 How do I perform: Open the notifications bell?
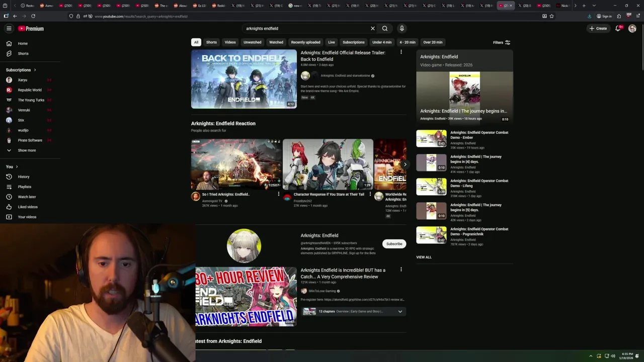coord(618,29)
